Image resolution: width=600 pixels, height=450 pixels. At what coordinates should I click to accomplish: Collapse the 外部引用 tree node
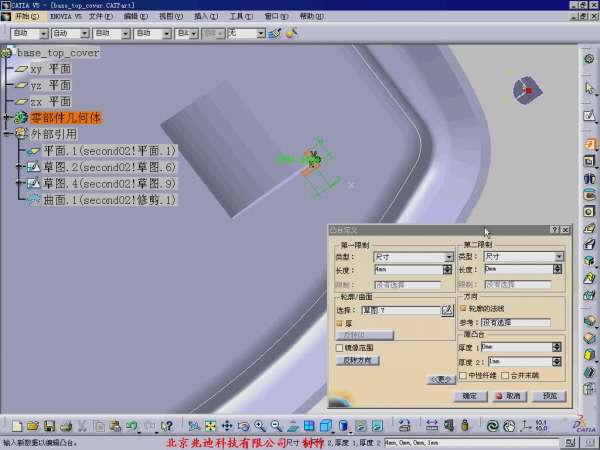point(7,134)
